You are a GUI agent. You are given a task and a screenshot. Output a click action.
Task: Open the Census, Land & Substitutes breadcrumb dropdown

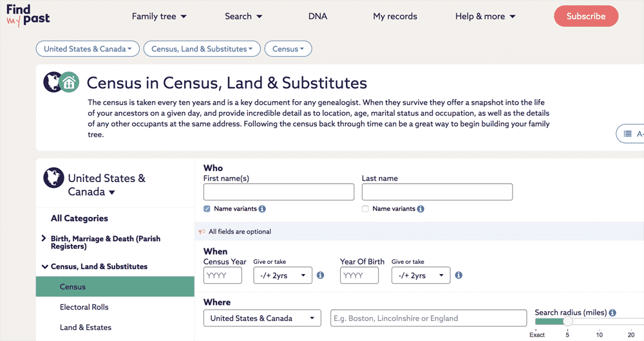[202, 49]
